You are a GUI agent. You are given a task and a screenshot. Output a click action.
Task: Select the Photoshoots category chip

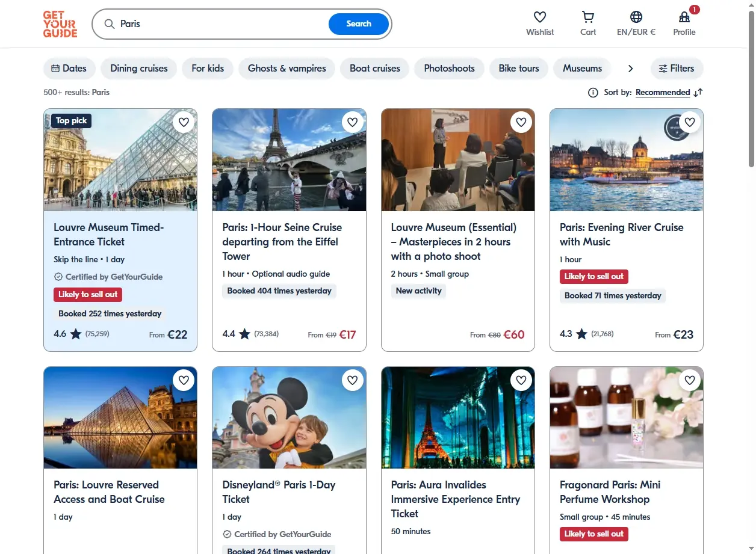450,69
